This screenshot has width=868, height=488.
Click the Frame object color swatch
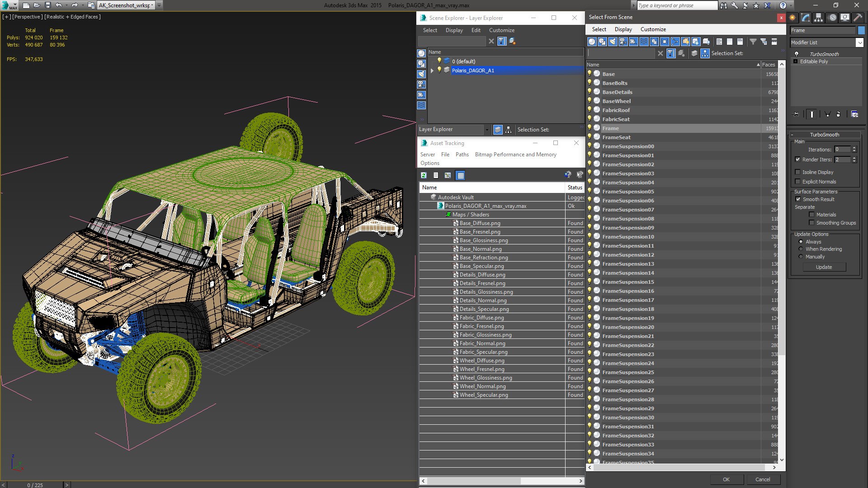click(861, 30)
